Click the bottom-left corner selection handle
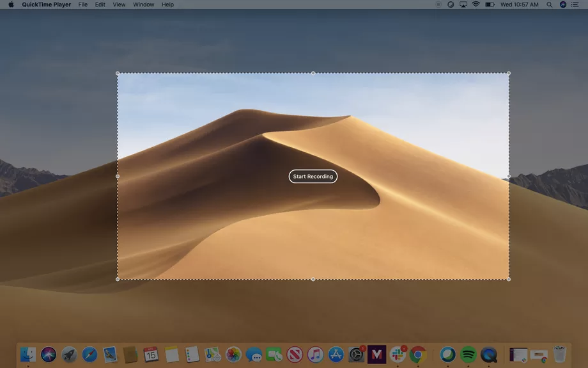This screenshot has height=368, width=588. coord(118,279)
